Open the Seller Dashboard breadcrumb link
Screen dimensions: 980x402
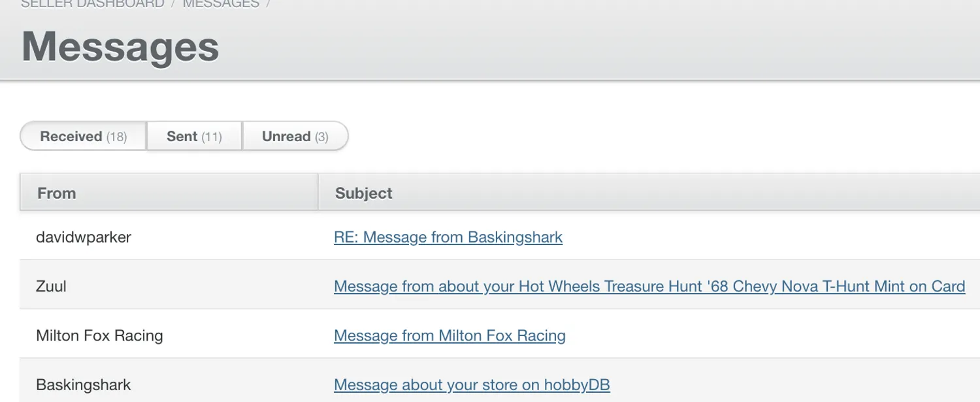[92, 3]
